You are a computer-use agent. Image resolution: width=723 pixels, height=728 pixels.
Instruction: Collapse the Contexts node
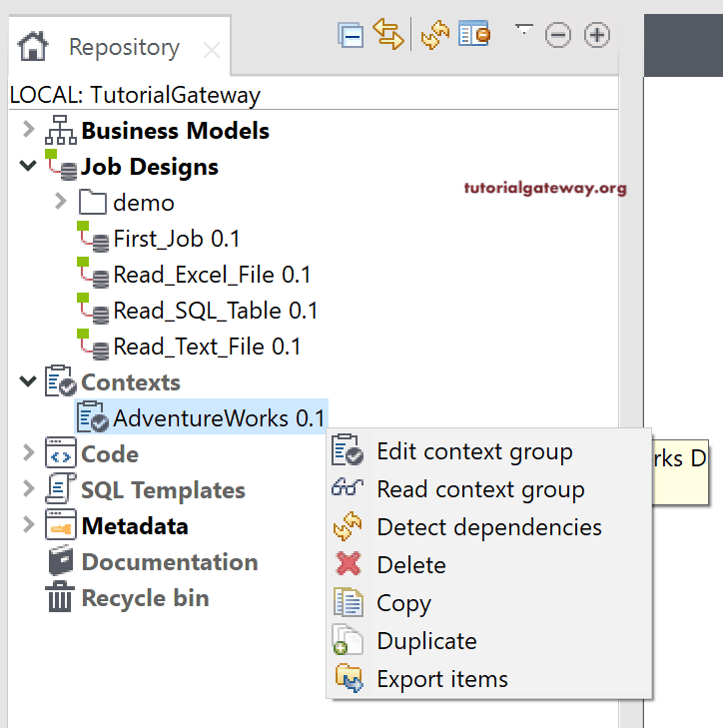click(28, 381)
